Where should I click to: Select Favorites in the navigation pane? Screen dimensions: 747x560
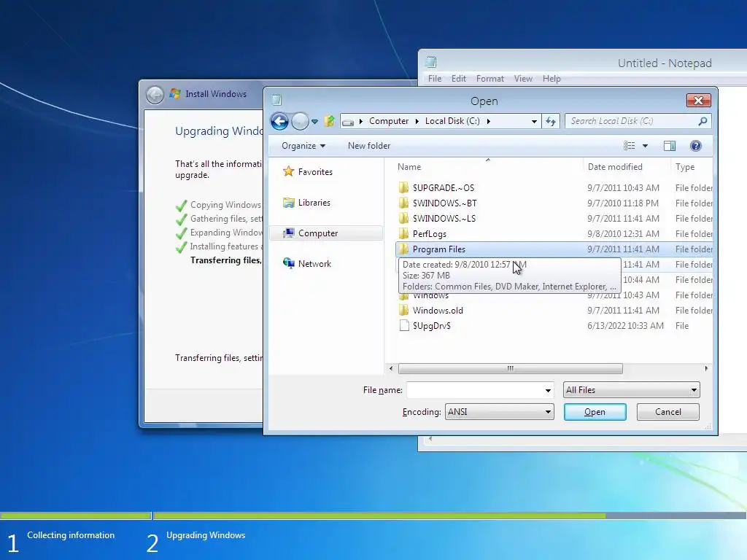tap(315, 172)
